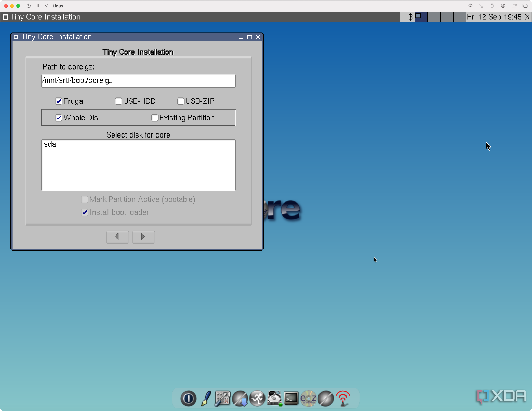
Task: Click the back arrow button
Action: click(x=117, y=237)
